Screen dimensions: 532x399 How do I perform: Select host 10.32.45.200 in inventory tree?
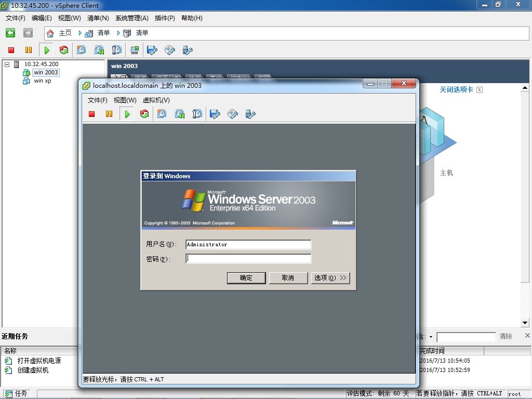pos(41,64)
